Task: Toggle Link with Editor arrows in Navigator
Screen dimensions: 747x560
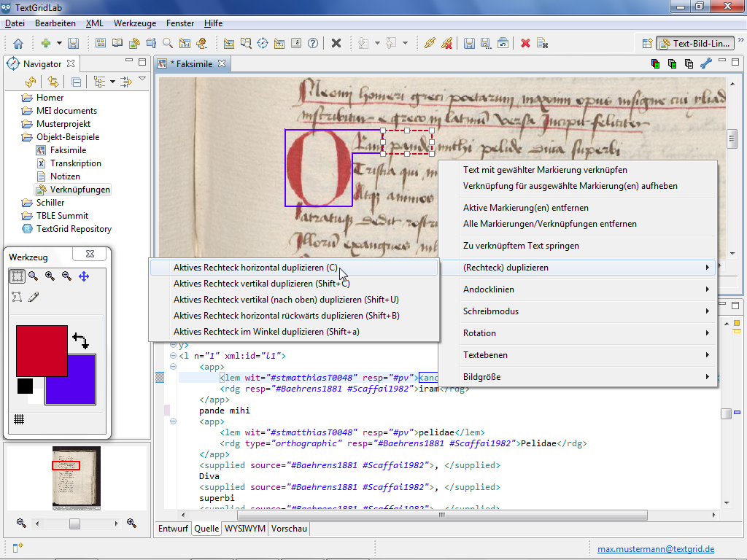Action: (53, 82)
